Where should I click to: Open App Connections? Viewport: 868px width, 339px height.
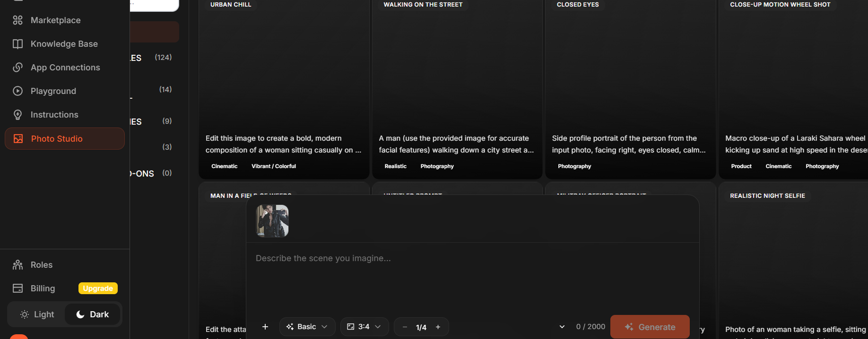[x=65, y=68]
